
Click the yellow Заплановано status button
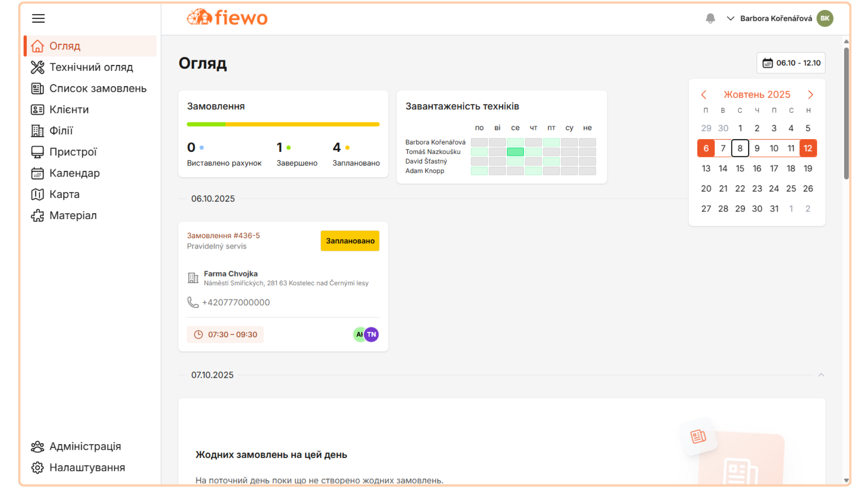point(350,241)
